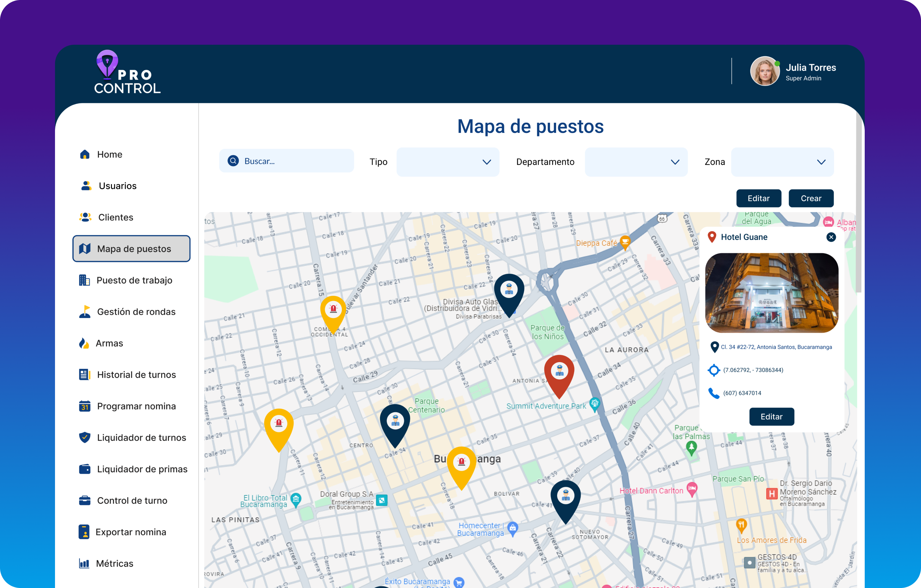This screenshot has height=588, width=921.
Task: Open the Tipo dropdown
Action: pos(447,162)
